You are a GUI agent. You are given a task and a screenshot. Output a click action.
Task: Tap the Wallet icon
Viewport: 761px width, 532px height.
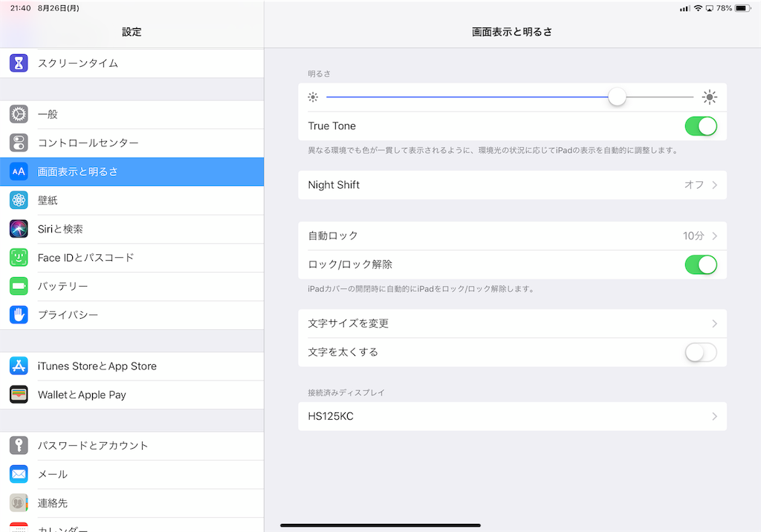point(19,395)
